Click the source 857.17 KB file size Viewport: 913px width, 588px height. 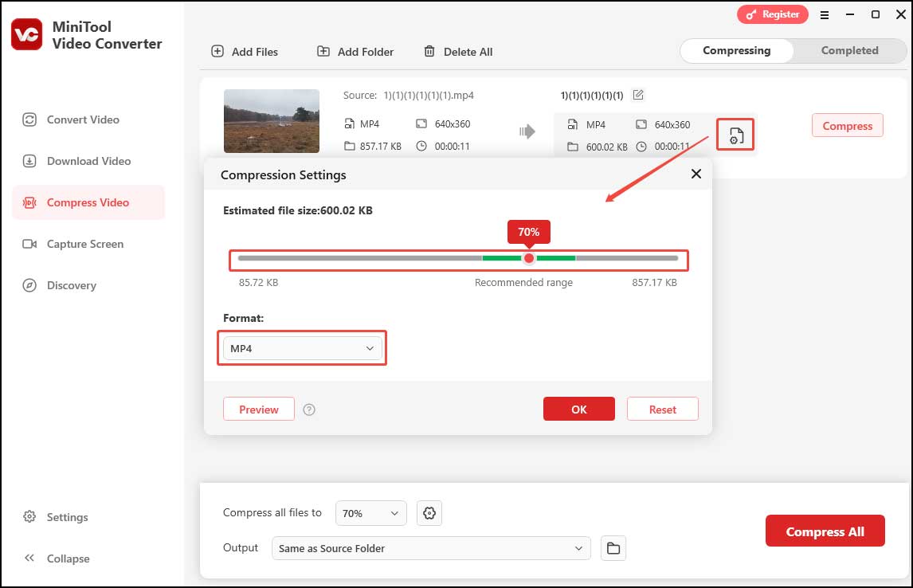[x=380, y=146]
